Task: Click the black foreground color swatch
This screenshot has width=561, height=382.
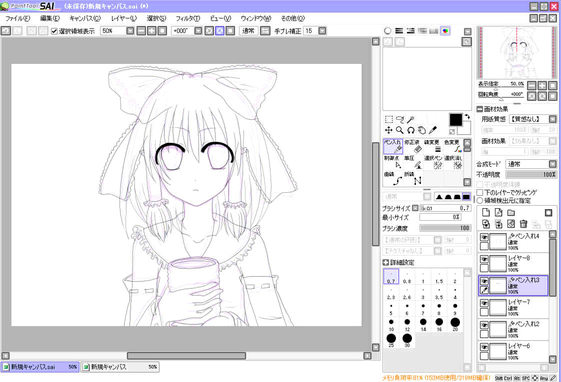Action: pyautogui.click(x=455, y=120)
